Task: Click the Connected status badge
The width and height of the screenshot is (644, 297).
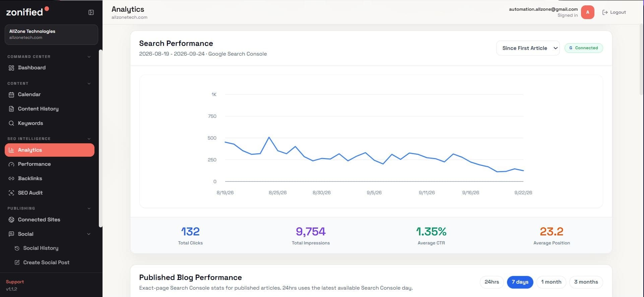Action: click(584, 48)
